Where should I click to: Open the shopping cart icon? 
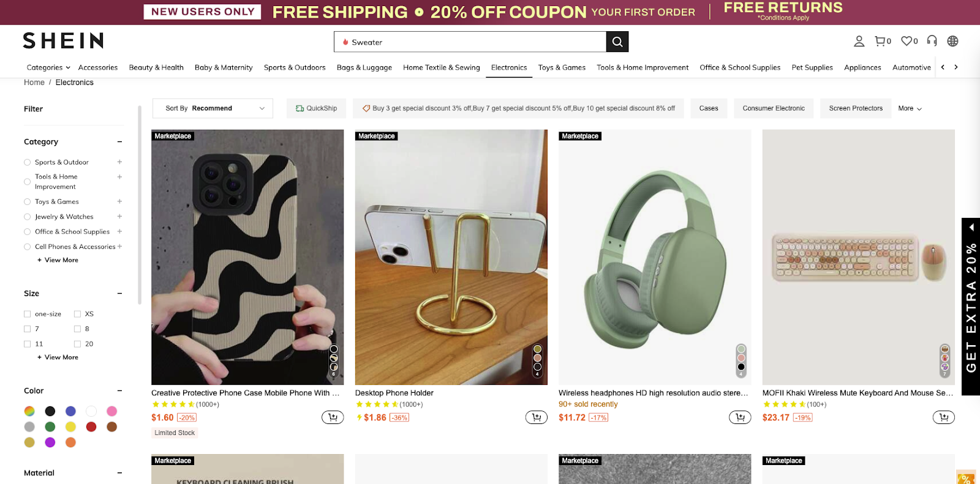(881, 41)
